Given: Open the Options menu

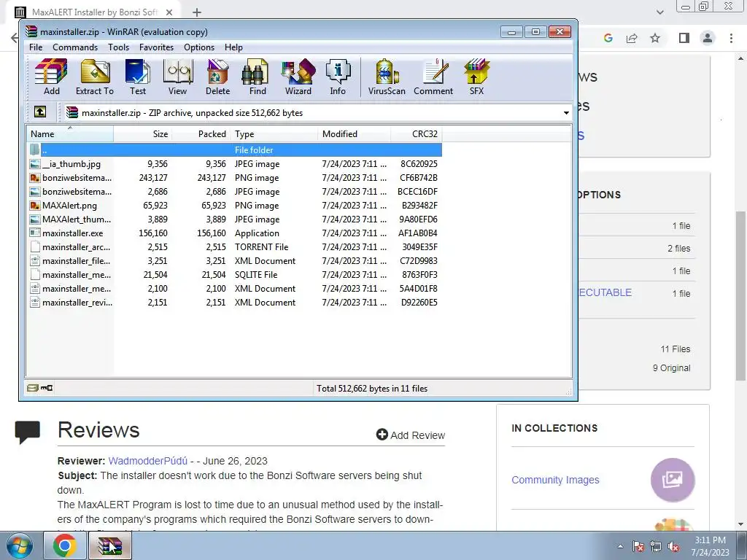Looking at the screenshot, I should point(199,47).
